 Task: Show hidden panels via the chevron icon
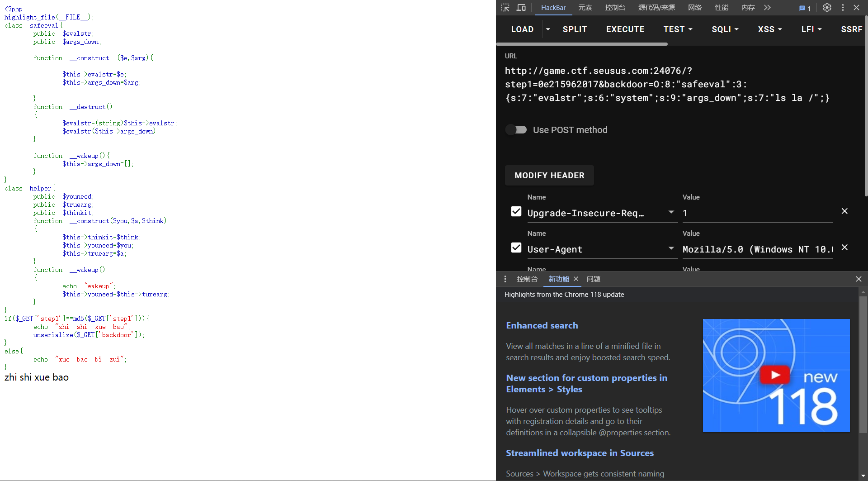point(767,7)
